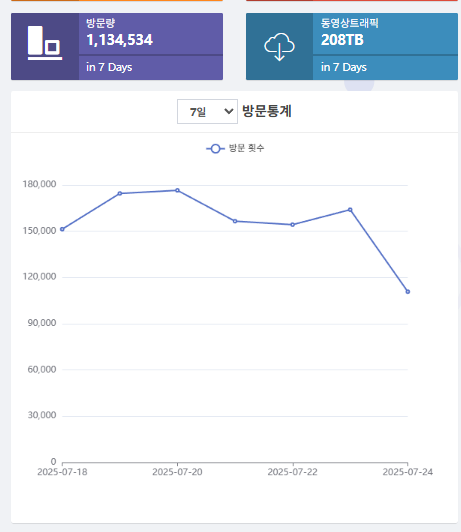Screen dimensions: 461x532
Task: Click 'in 7 Days' footer of 방문량 card
Action: (x=109, y=68)
